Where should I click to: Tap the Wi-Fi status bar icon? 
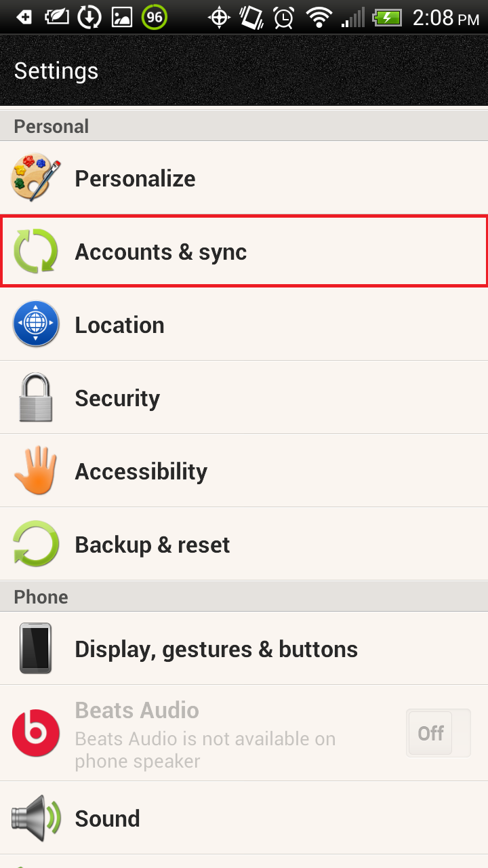(x=319, y=17)
